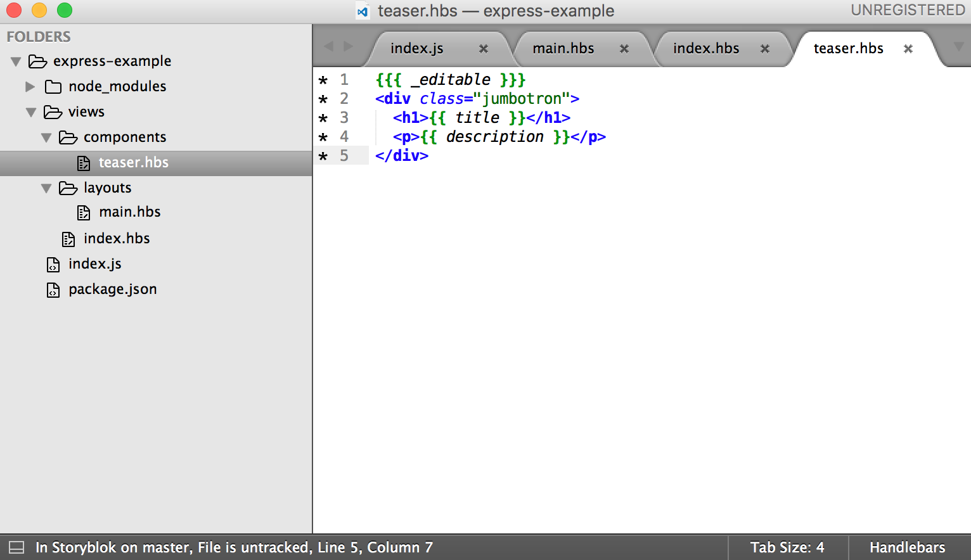Click line number 5 in the gutter
The width and height of the screenshot is (971, 560).
click(x=344, y=156)
